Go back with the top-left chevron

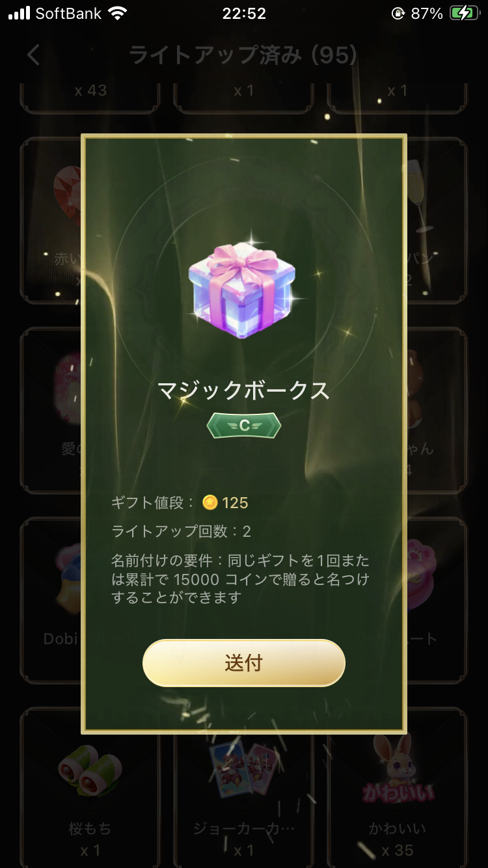point(34,55)
